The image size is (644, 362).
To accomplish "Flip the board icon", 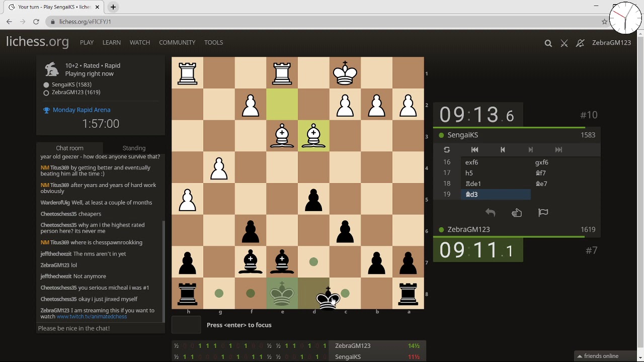I will click(447, 150).
